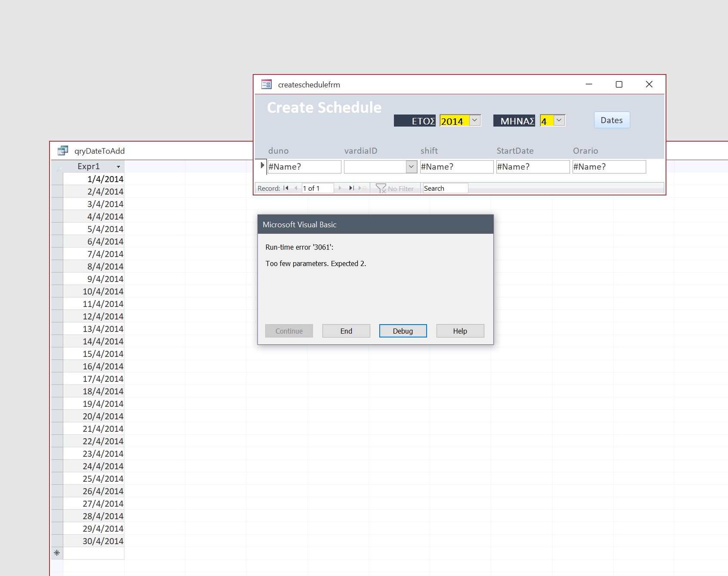Jump to last record in form

point(351,188)
